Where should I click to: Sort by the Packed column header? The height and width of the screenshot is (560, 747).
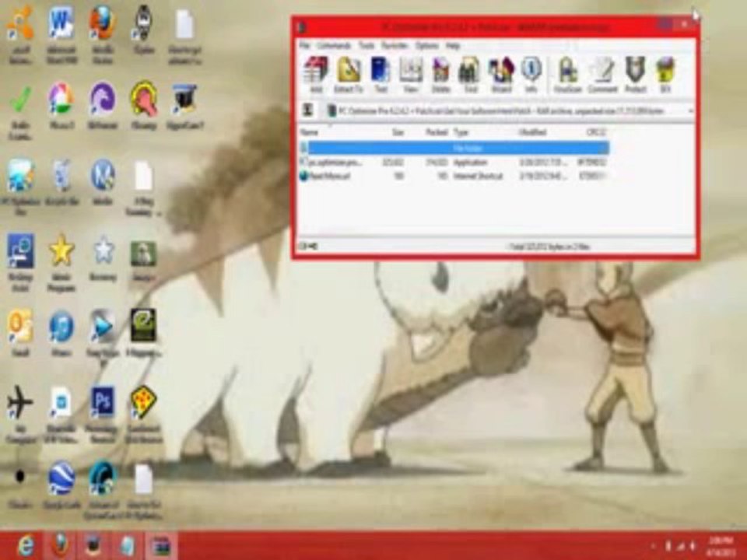pos(436,132)
